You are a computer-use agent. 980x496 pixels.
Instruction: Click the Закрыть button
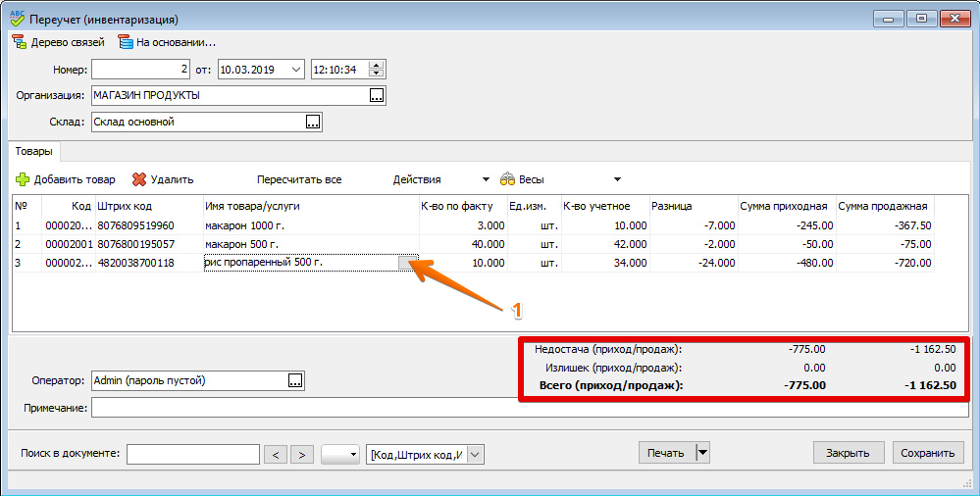849,453
